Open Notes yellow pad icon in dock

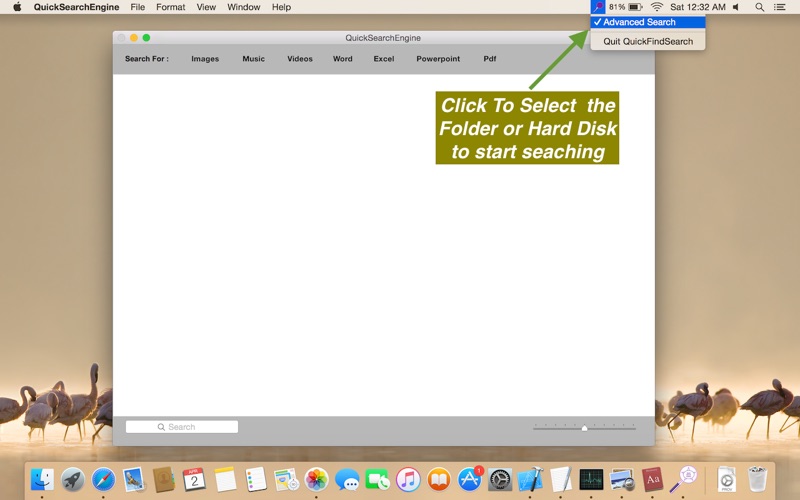(225, 480)
